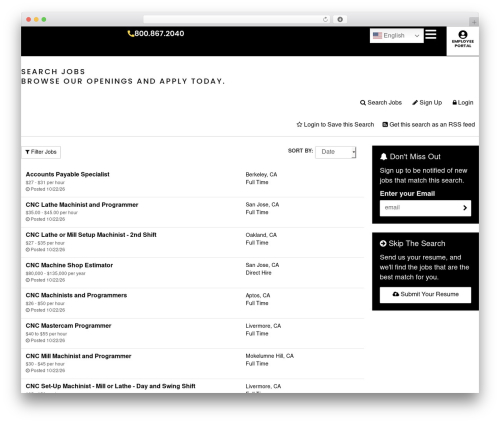
Task: Click the RSS feed icon
Action: pyautogui.click(x=385, y=125)
